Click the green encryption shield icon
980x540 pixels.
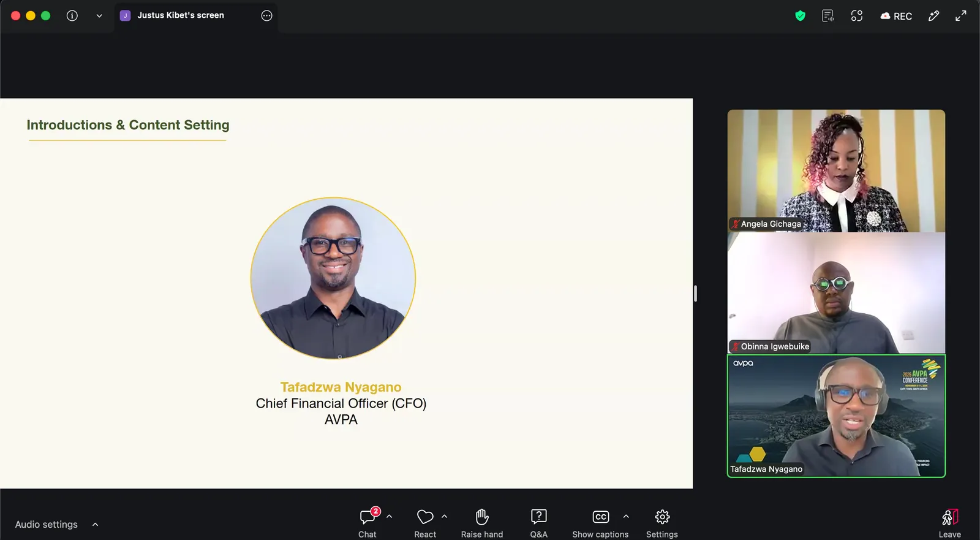800,16
